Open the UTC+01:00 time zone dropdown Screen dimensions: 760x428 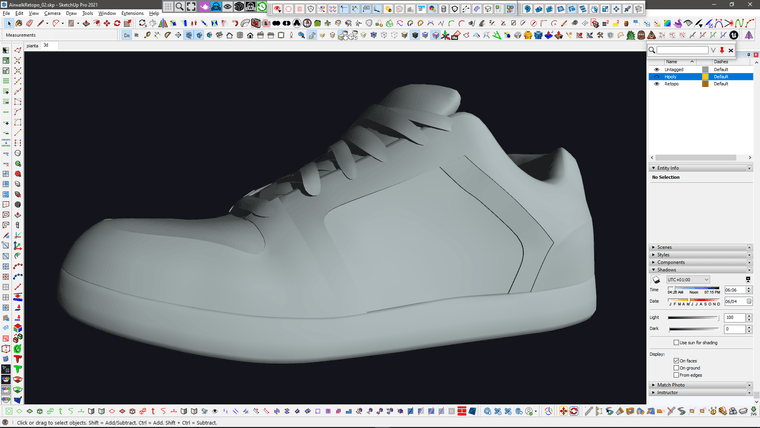point(687,279)
